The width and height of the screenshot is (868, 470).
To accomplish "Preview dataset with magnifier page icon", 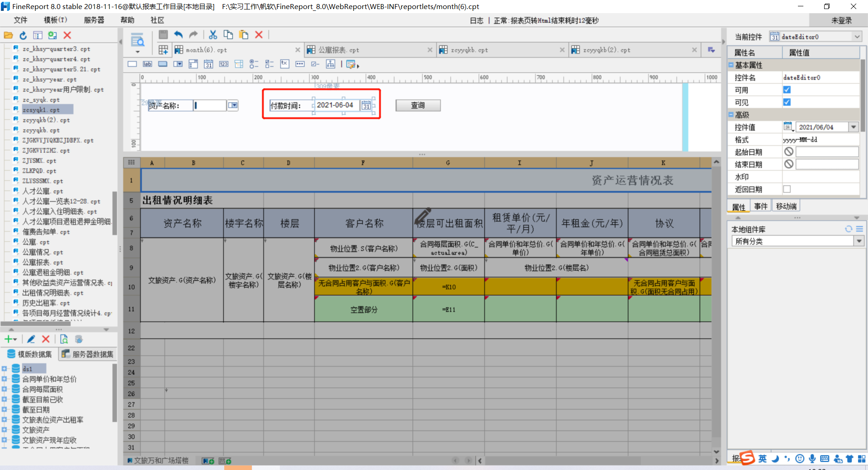I will click(64, 339).
